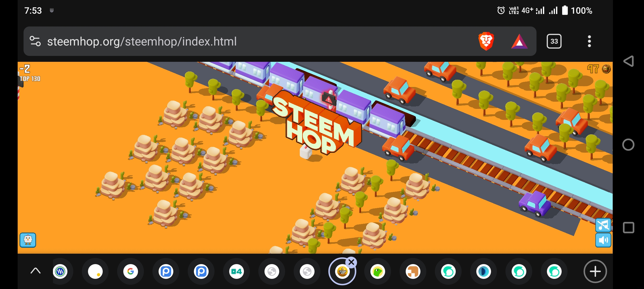This screenshot has width=644, height=289.
Task: Add a new tab with the plus button
Action: click(x=595, y=271)
